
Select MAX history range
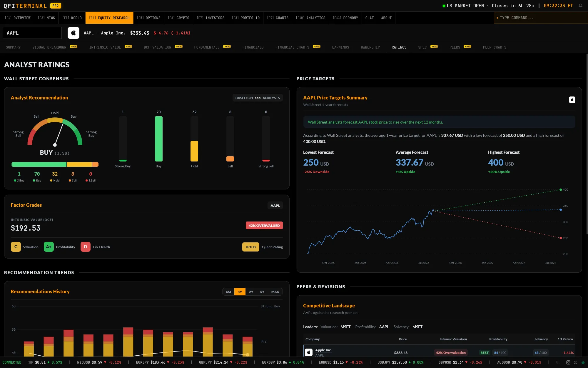(x=275, y=292)
